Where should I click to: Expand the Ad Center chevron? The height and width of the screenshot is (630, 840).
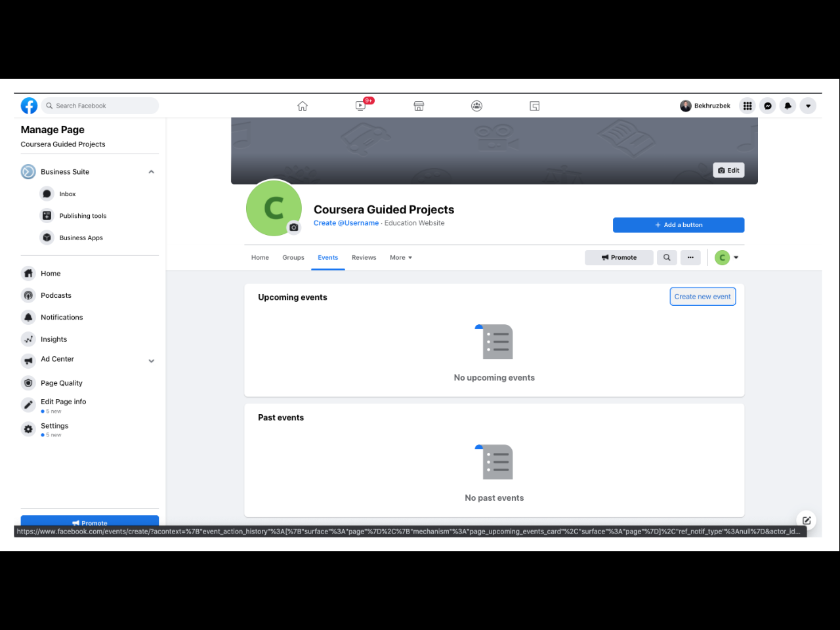152,361
